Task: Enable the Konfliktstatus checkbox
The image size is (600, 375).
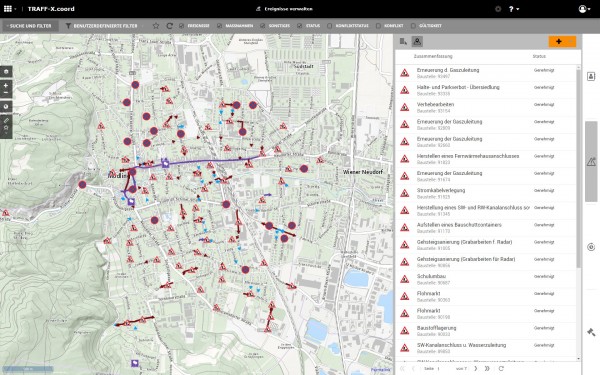Action: pyautogui.click(x=329, y=26)
